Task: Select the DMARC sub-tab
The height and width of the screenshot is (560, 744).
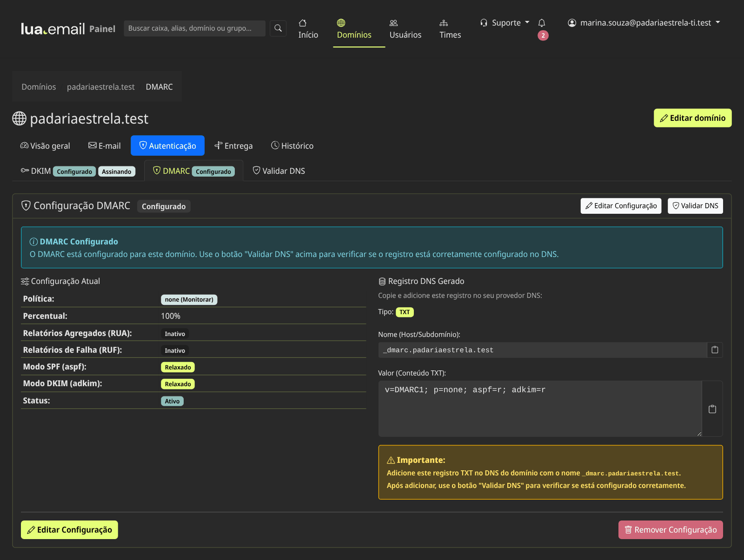Action: 194,171
